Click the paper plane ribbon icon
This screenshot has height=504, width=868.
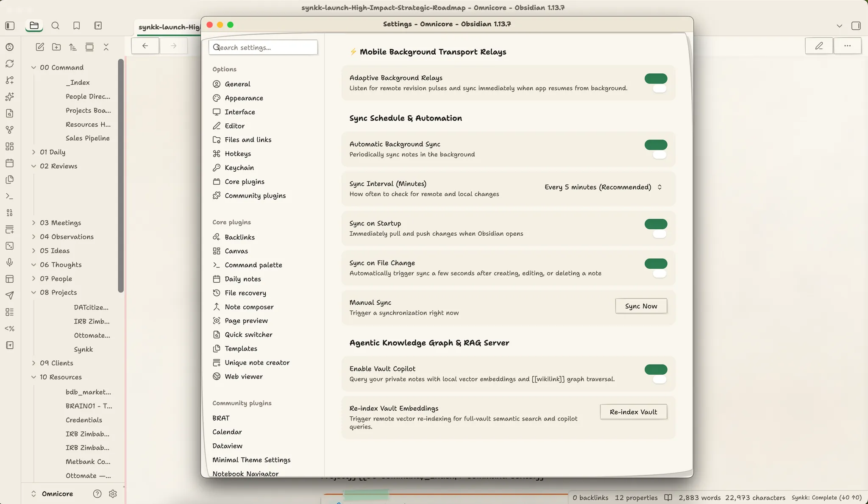[x=10, y=295]
